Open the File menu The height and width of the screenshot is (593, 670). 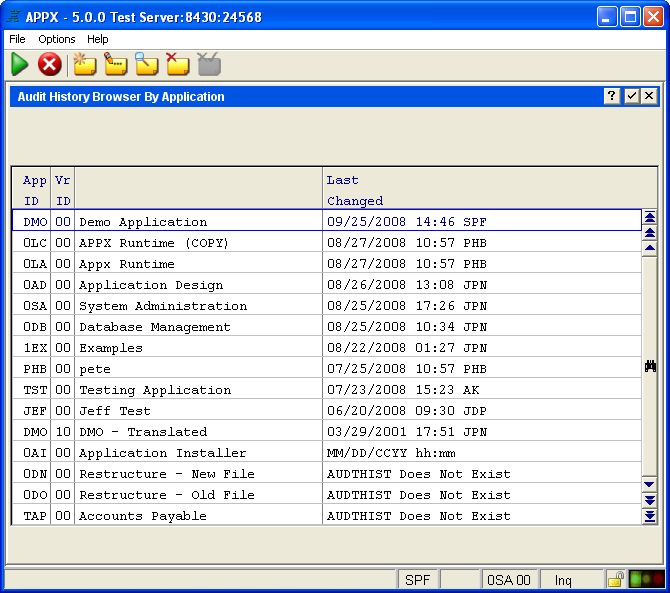click(x=17, y=39)
